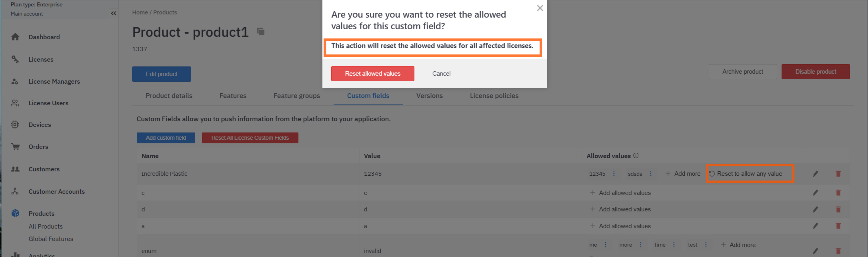Collapse the sidebar with double chevron
The image size is (868, 257).
tap(114, 13)
